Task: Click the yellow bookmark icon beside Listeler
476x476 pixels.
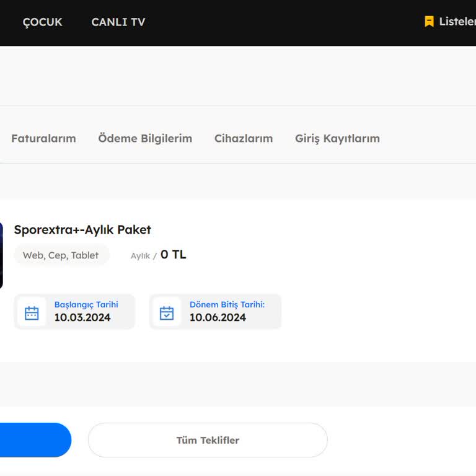Action: (x=429, y=22)
